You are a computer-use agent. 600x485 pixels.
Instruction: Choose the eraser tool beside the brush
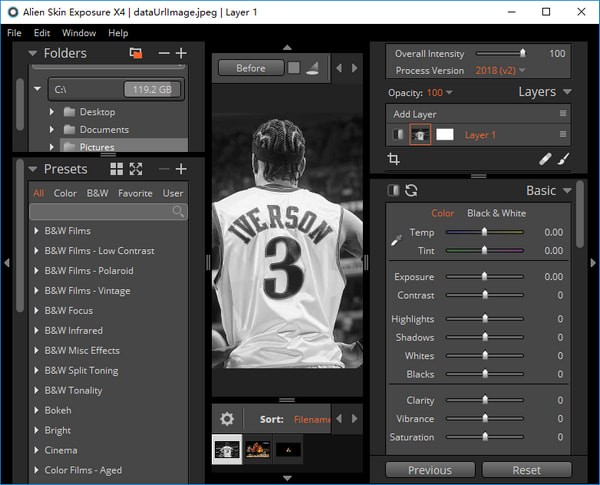(544, 158)
